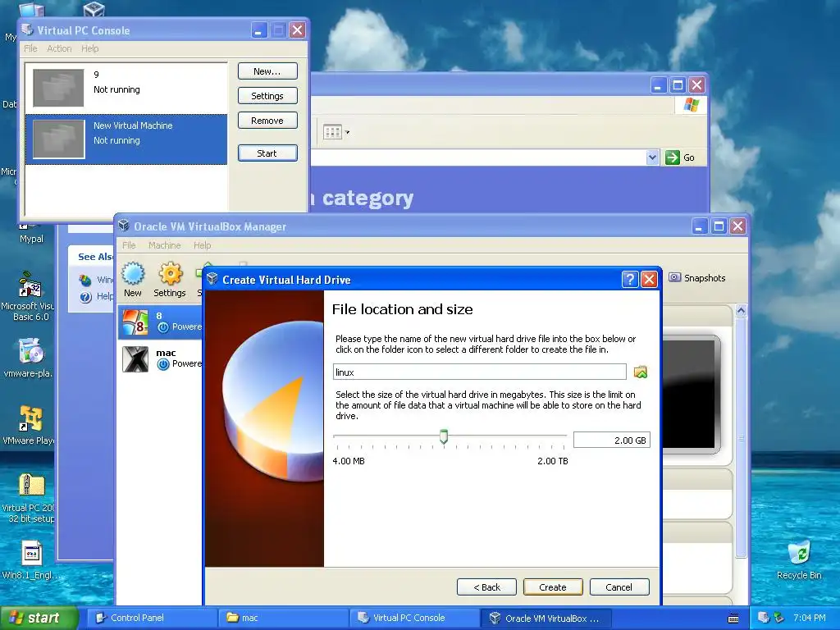Click the linux file name field
Image resolution: width=840 pixels, height=630 pixels.
(479, 372)
